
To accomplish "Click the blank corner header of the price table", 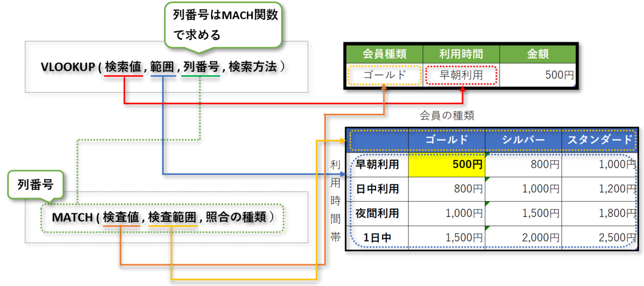I will click(377, 140).
